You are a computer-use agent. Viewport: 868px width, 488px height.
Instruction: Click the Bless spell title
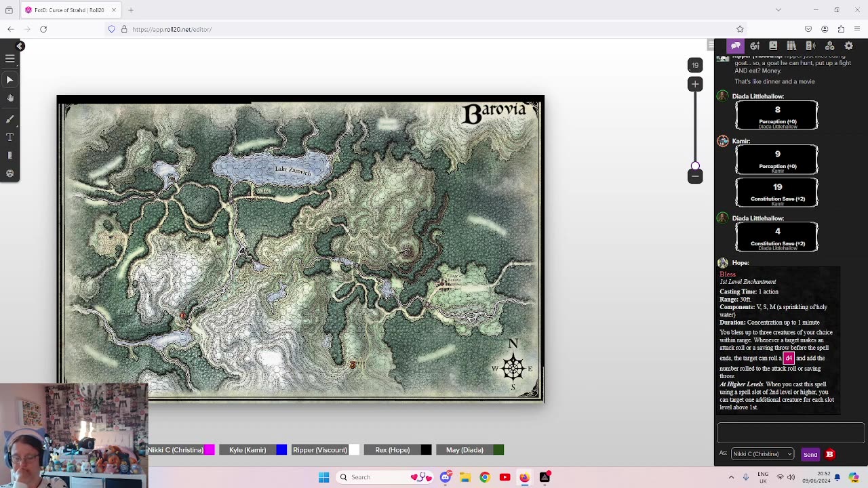click(x=728, y=274)
